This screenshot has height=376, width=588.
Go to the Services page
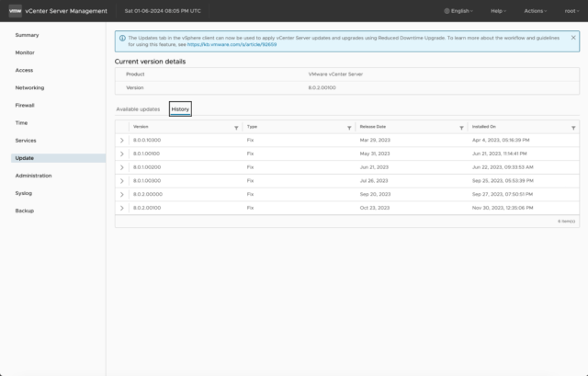click(x=26, y=141)
